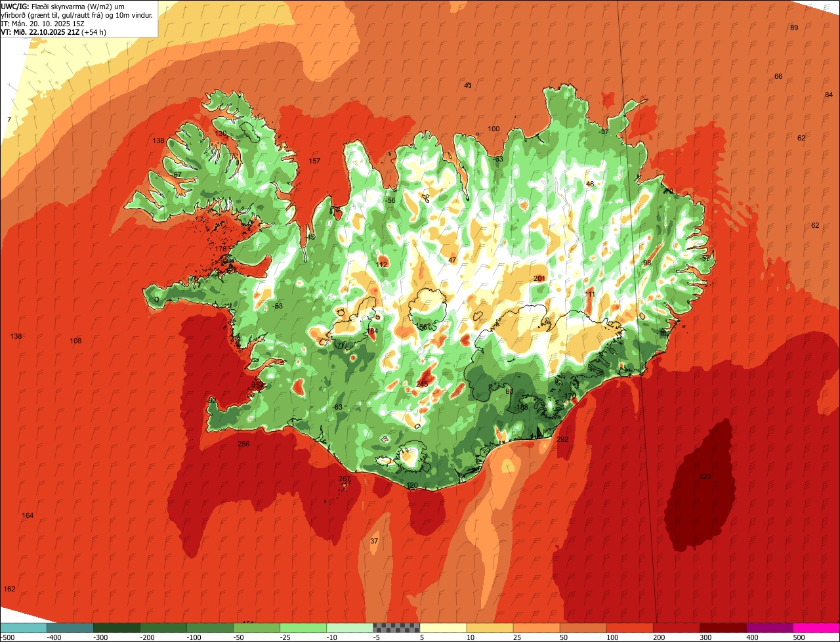Click the 162 value over the ocean
The width and height of the screenshot is (840, 642).
(x=9, y=589)
